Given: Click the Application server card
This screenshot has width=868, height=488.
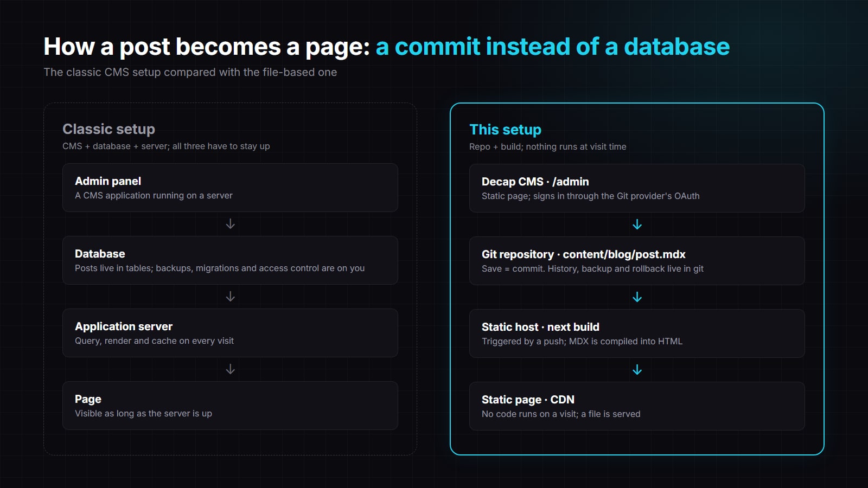Looking at the screenshot, I should pos(230,333).
